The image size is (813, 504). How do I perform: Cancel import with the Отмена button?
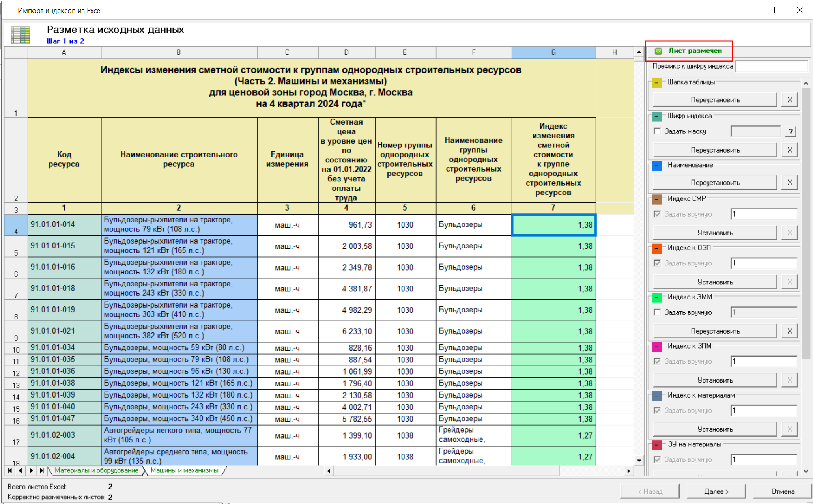[783, 491]
